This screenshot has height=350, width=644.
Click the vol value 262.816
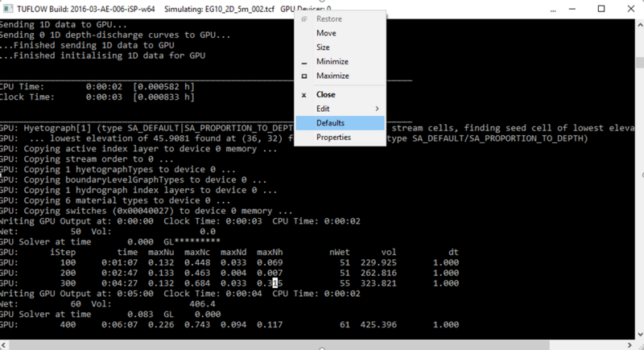378,273
